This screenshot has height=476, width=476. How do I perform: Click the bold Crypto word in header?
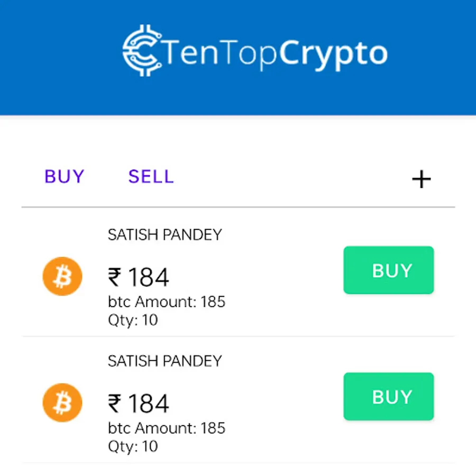point(333,54)
